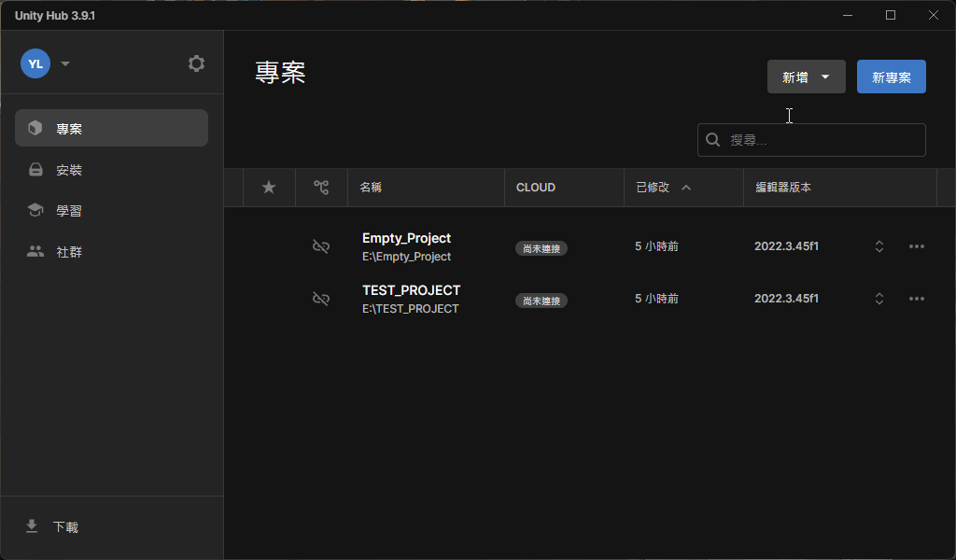Screen dimensions: 956x560
Task: Click the search magnifier icon
Action: tap(712, 139)
